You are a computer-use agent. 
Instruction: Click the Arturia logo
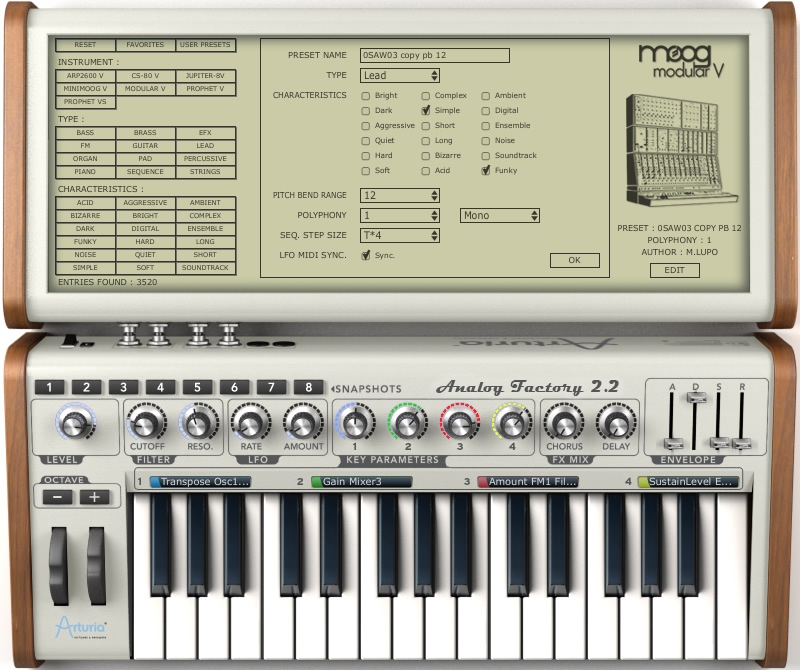tap(81, 628)
